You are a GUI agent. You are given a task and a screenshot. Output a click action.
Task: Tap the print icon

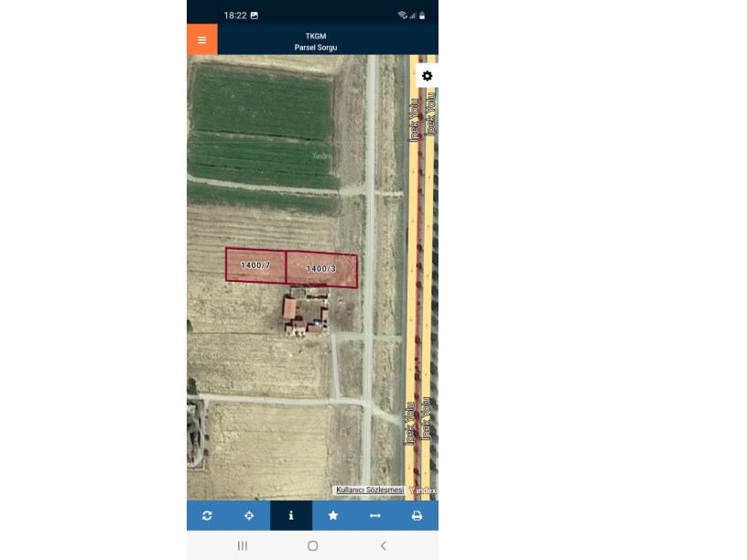[x=417, y=515]
